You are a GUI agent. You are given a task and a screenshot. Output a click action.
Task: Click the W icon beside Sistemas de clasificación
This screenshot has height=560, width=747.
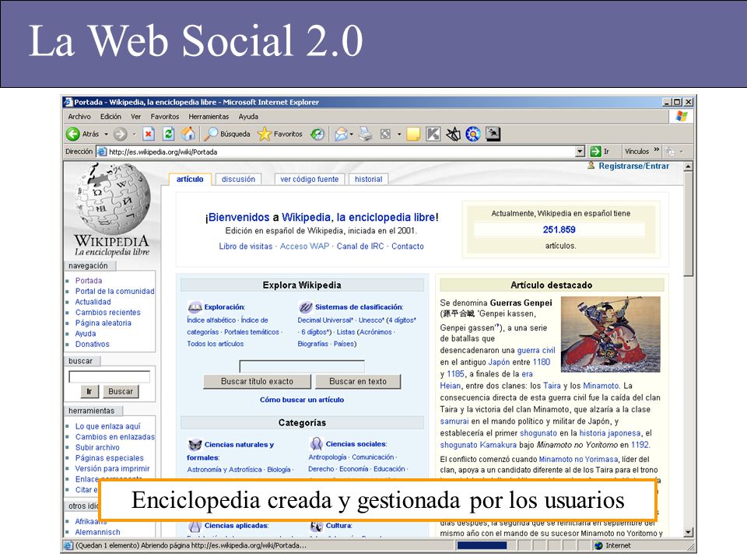click(x=305, y=307)
